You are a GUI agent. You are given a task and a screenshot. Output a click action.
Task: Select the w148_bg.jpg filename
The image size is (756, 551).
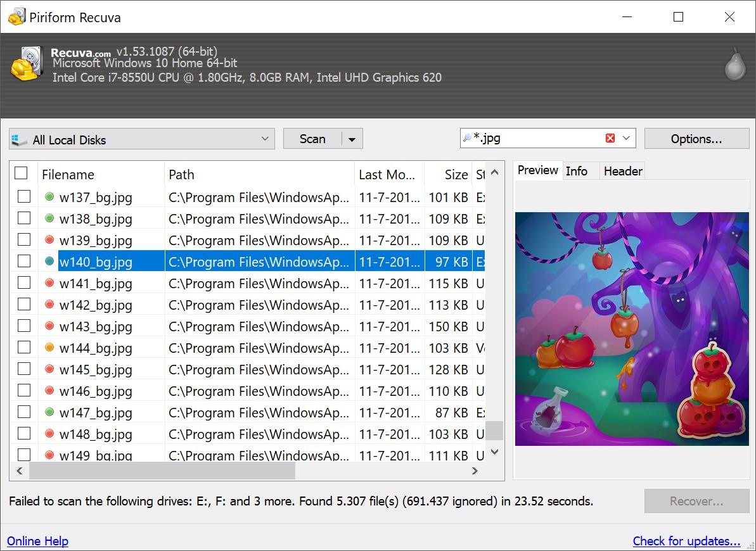click(x=96, y=434)
